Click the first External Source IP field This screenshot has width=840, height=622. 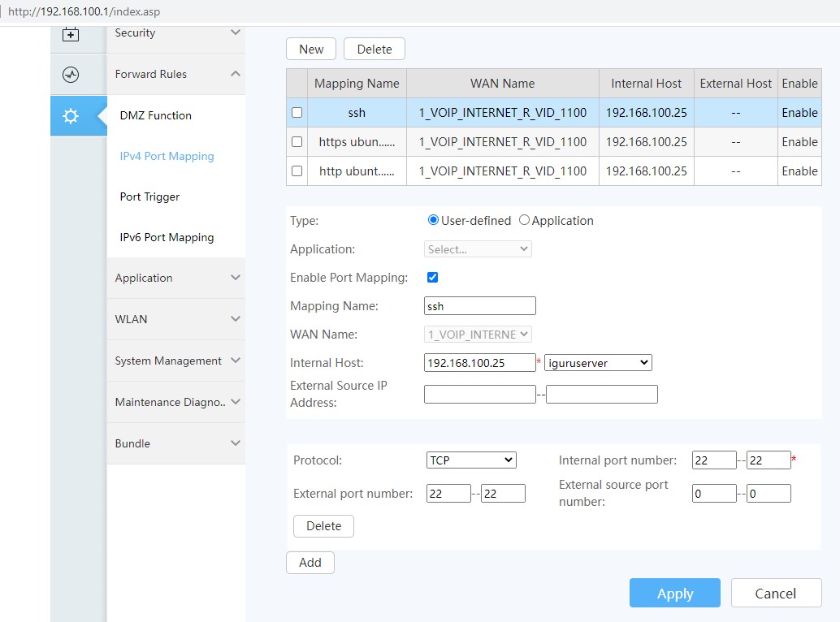(x=479, y=395)
